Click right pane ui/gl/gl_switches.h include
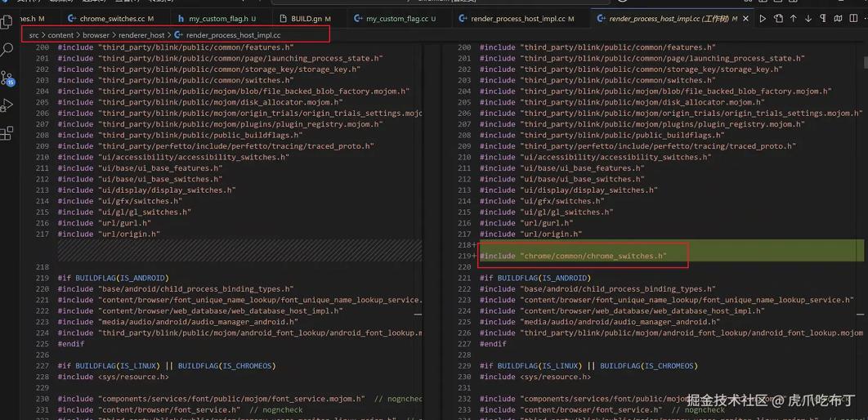 point(546,212)
